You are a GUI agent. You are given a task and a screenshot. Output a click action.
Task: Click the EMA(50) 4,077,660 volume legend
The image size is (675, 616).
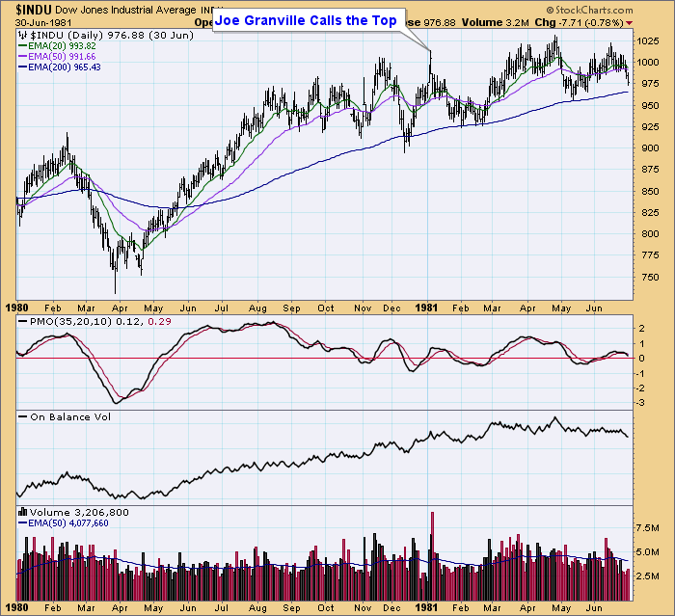[x=68, y=523]
